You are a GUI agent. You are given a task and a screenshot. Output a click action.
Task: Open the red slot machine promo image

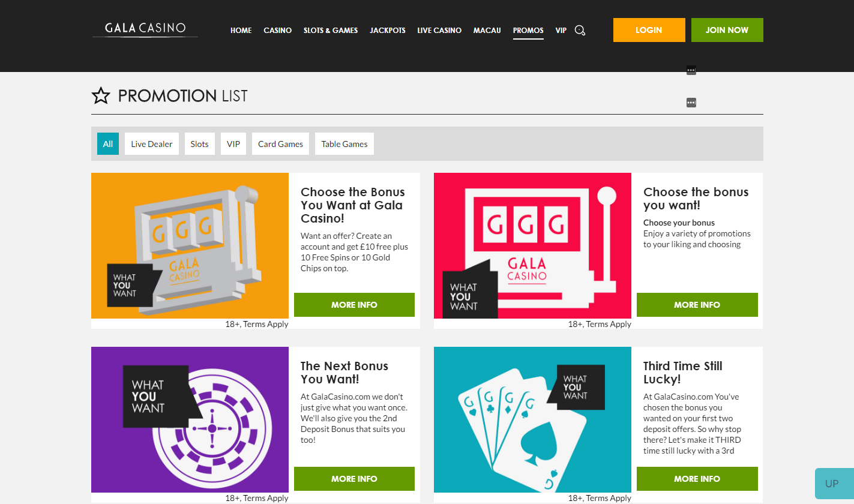click(x=533, y=246)
